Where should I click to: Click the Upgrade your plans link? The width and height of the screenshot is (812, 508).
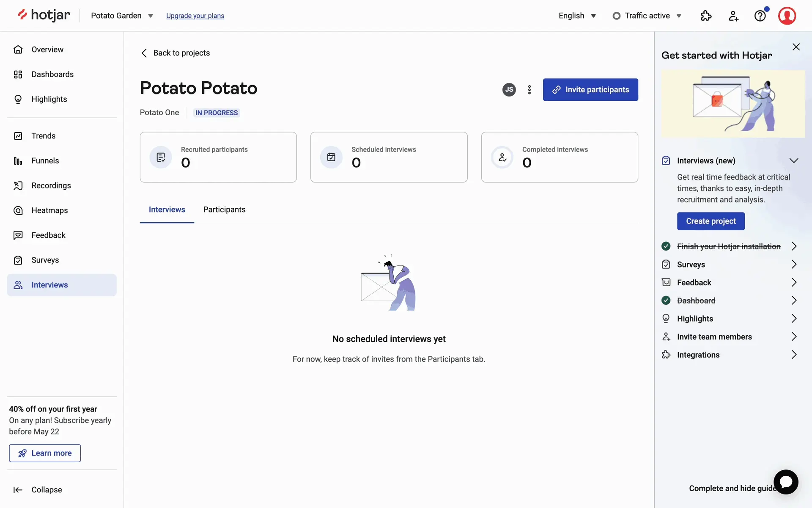[x=195, y=16]
